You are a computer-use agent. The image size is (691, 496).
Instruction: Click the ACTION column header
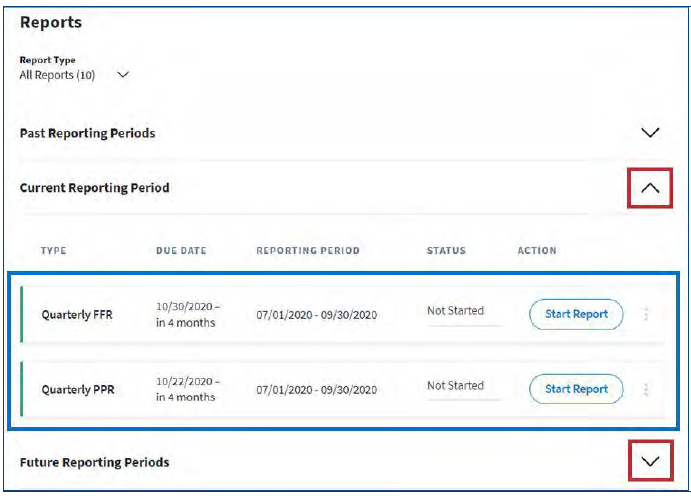[x=537, y=251]
